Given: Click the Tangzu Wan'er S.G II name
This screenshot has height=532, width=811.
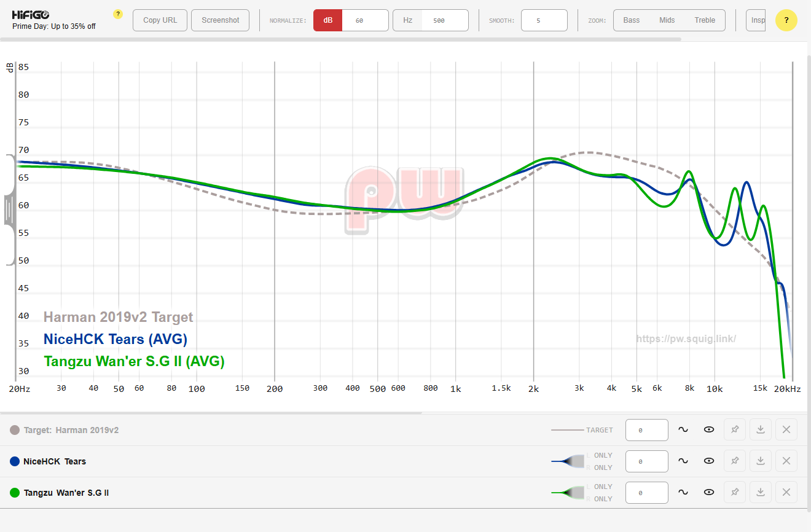Looking at the screenshot, I should pyautogui.click(x=66, y=493).
